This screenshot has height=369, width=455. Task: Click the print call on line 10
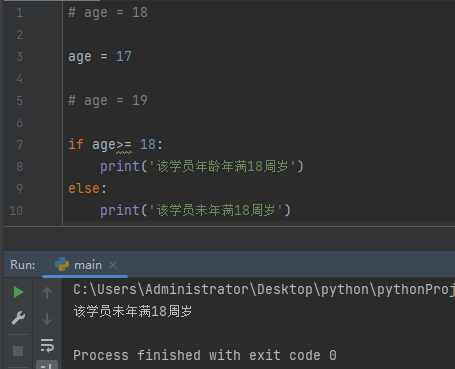click(x=120, y=211)
